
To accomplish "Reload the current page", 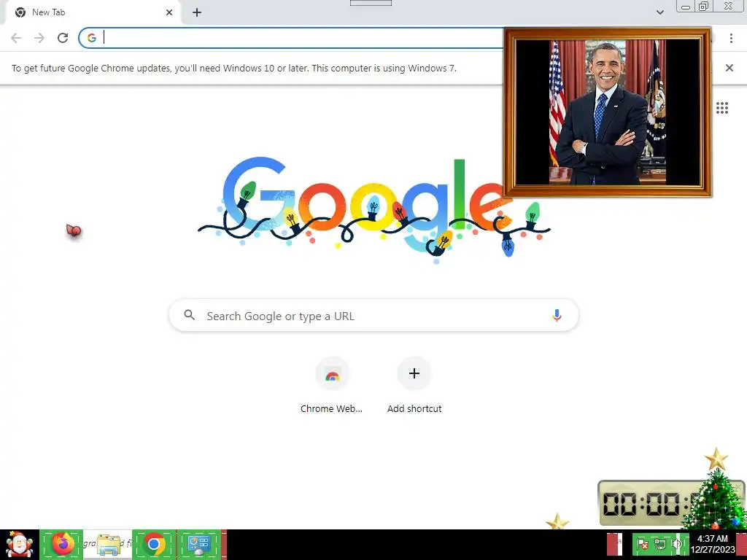I will (x=63, y=38).
